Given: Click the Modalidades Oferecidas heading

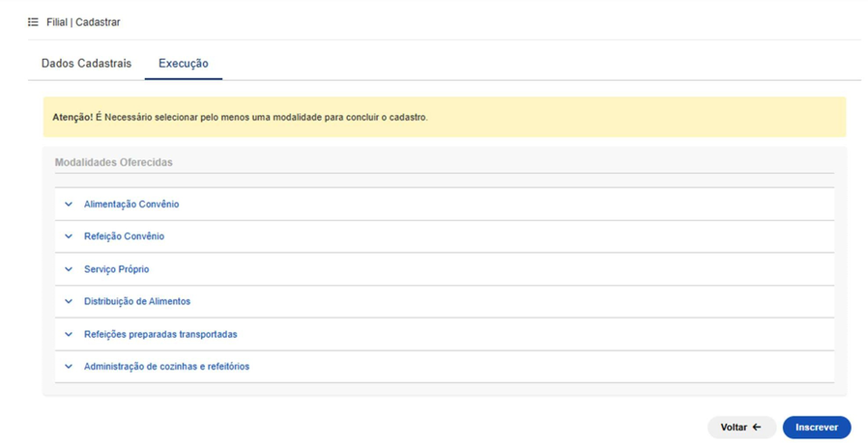Looking at the screenshot, I should [x=113, y=162].
